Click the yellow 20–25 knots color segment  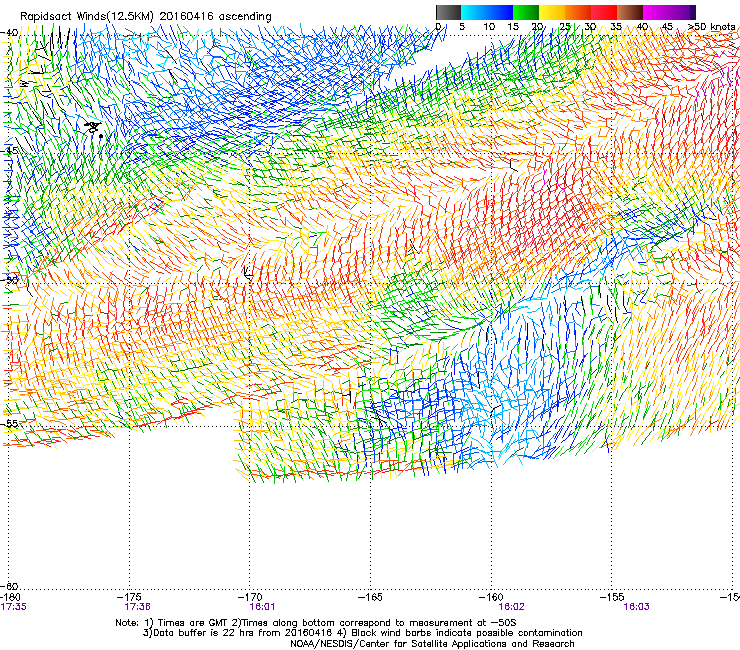552,12
